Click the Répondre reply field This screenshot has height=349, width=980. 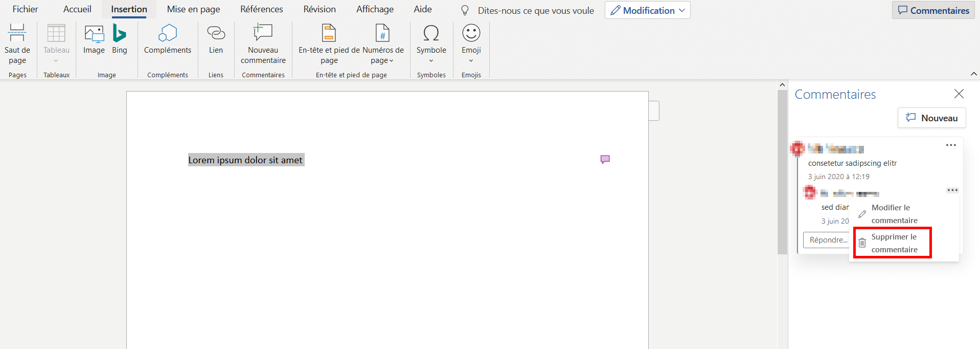[x=827, y=240]
